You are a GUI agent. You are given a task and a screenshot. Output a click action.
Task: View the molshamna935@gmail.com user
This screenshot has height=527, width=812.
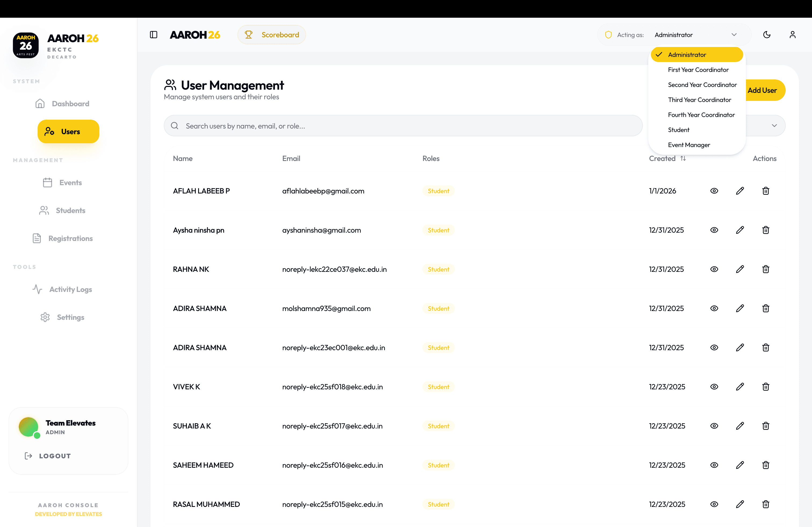(714, 309)
